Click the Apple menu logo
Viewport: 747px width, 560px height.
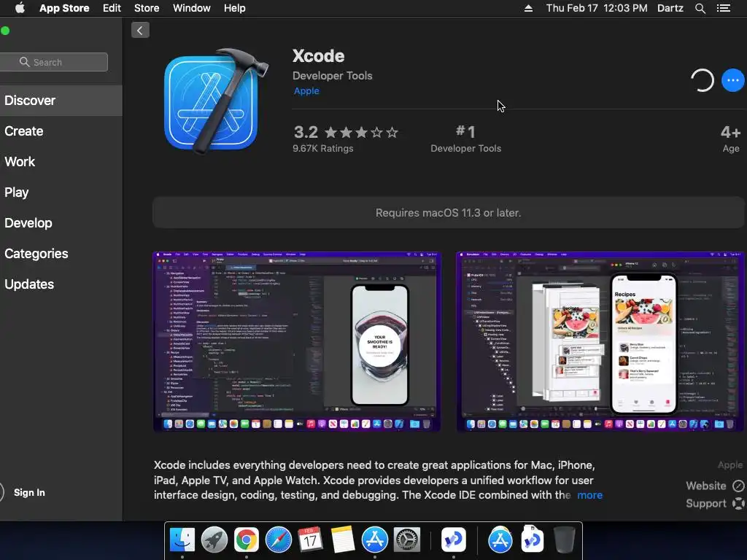pos(20,8)
